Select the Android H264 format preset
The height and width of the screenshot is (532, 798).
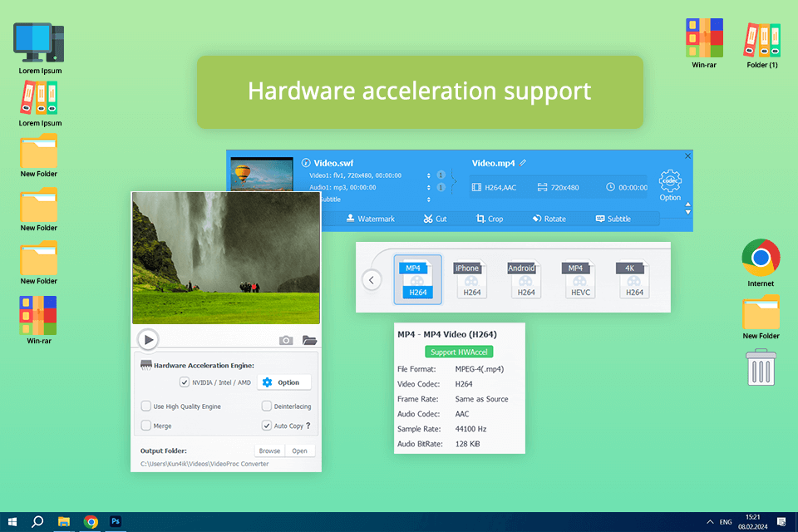point(525,279)
